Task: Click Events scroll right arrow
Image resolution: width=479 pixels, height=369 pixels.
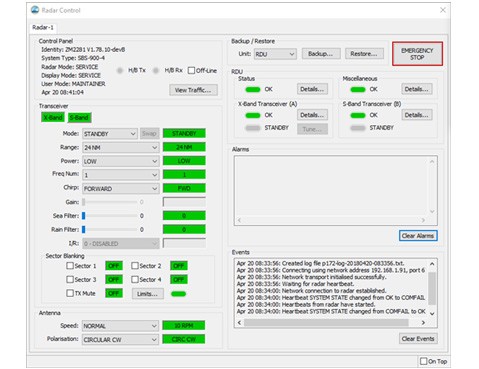Action: tap(423, 322)
